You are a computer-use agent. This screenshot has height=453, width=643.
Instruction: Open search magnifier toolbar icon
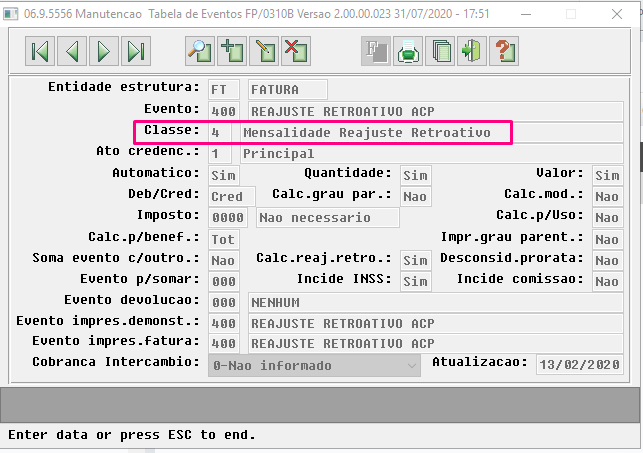tap(200, 51)
